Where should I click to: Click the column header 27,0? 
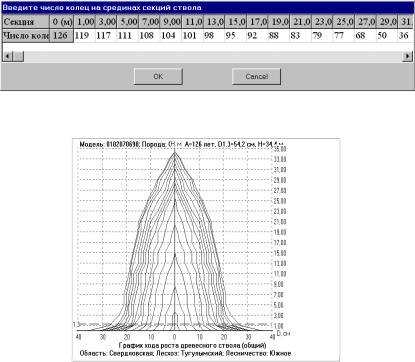[366, 22]
